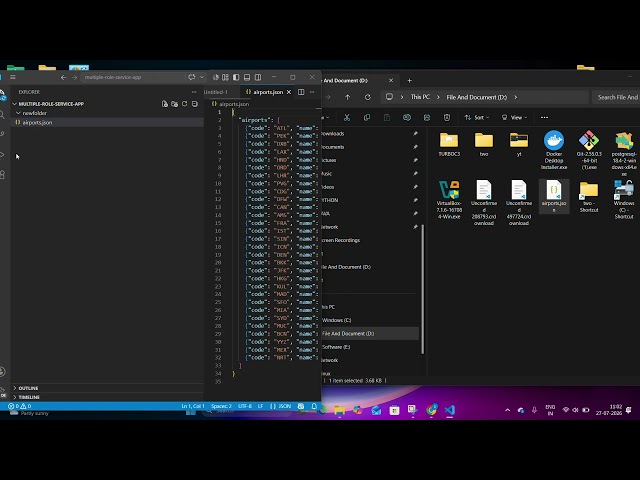The width and height of the screenshot is (640, 480).
Task: Delete the selected file in File Explorer
Action: point(447,118)
